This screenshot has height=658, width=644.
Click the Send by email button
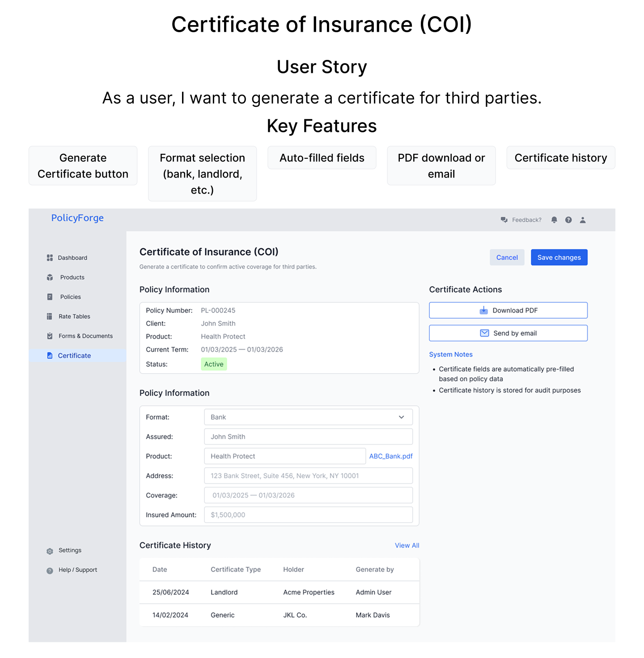point(508,333)
